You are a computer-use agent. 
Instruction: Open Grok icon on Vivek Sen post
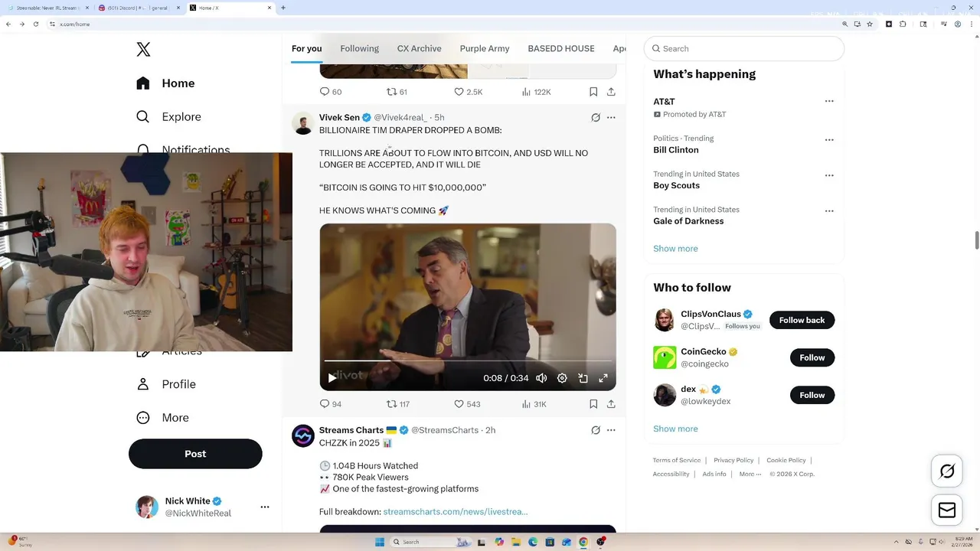coord(596,118)
